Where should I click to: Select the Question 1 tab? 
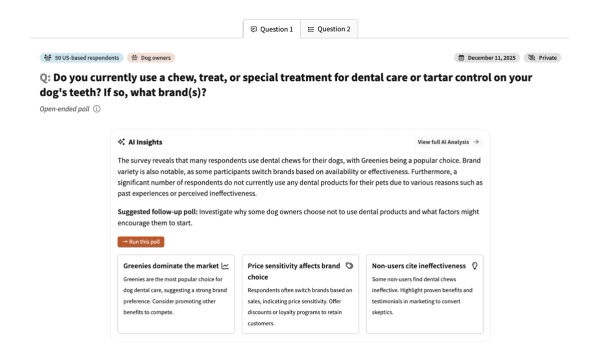pos(272,29)
